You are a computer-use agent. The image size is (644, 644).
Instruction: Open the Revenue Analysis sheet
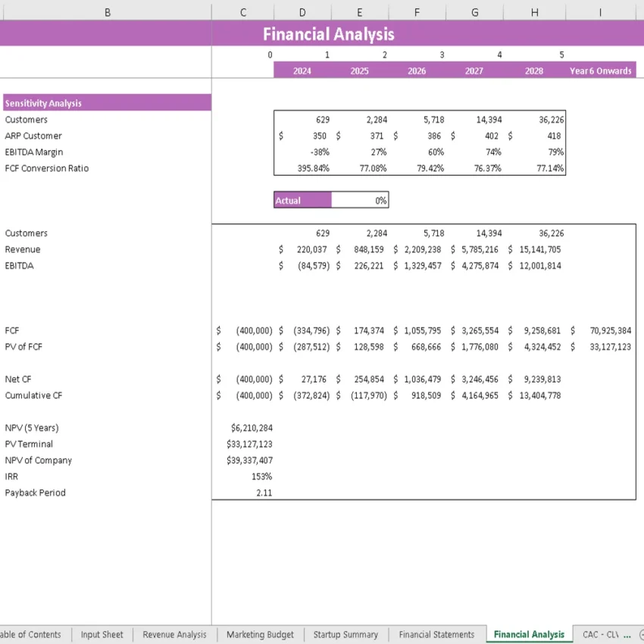[174, 634]
